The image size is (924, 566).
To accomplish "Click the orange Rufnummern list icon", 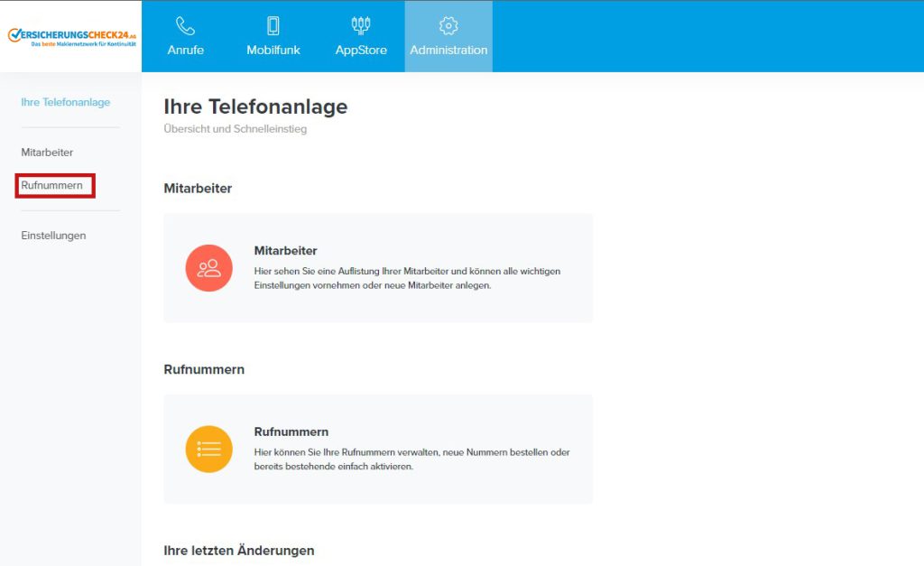I will point(208,450).
